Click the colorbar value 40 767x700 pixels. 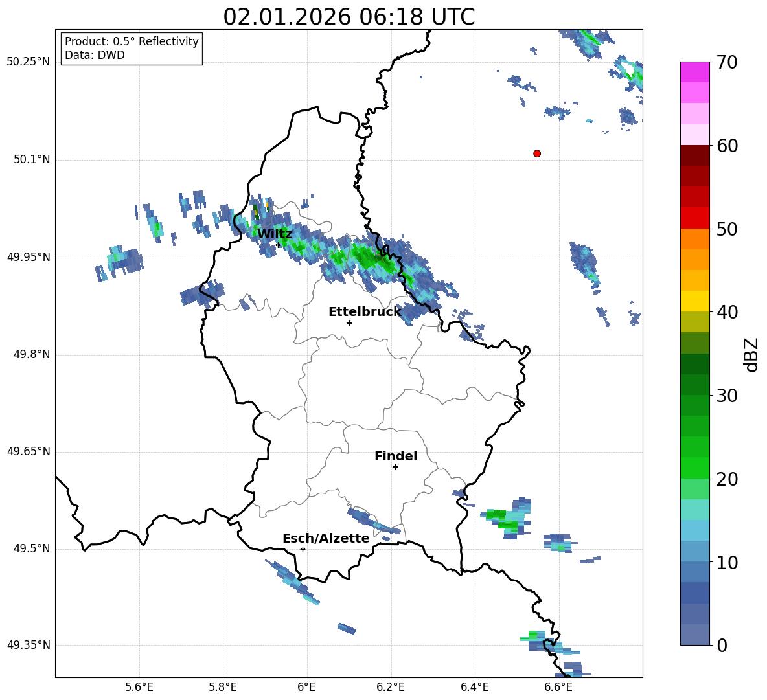point(727,312)
